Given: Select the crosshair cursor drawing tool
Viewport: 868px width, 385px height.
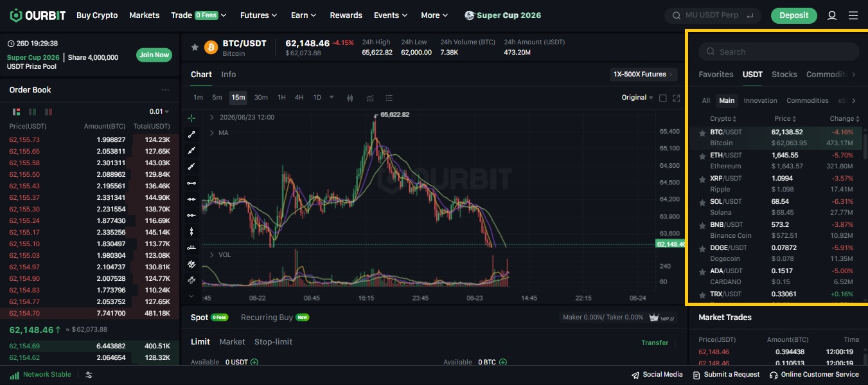Looking at the screenshot, I should (191, 118).
